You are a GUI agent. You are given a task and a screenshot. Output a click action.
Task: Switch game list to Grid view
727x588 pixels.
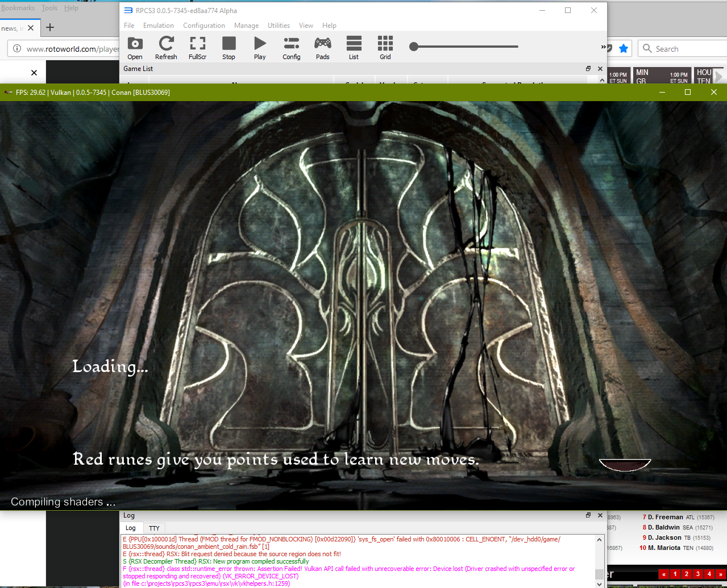point(385,48)
